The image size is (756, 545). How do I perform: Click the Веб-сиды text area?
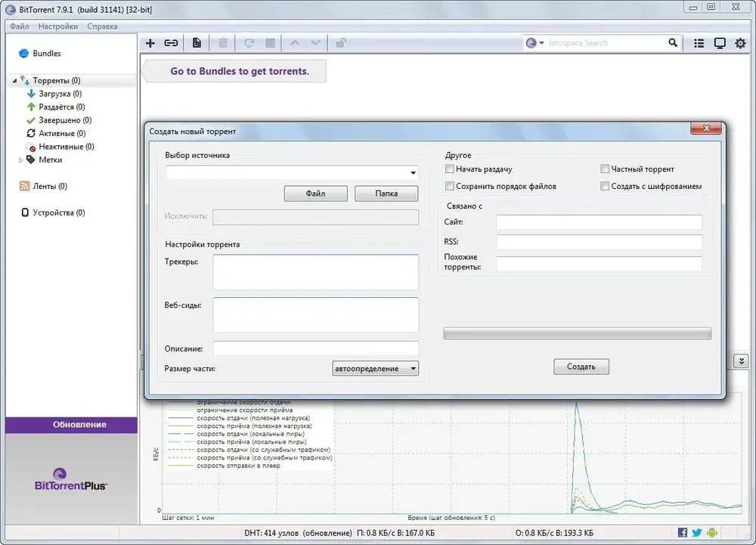pyautogui.click(x=316, y=315)
